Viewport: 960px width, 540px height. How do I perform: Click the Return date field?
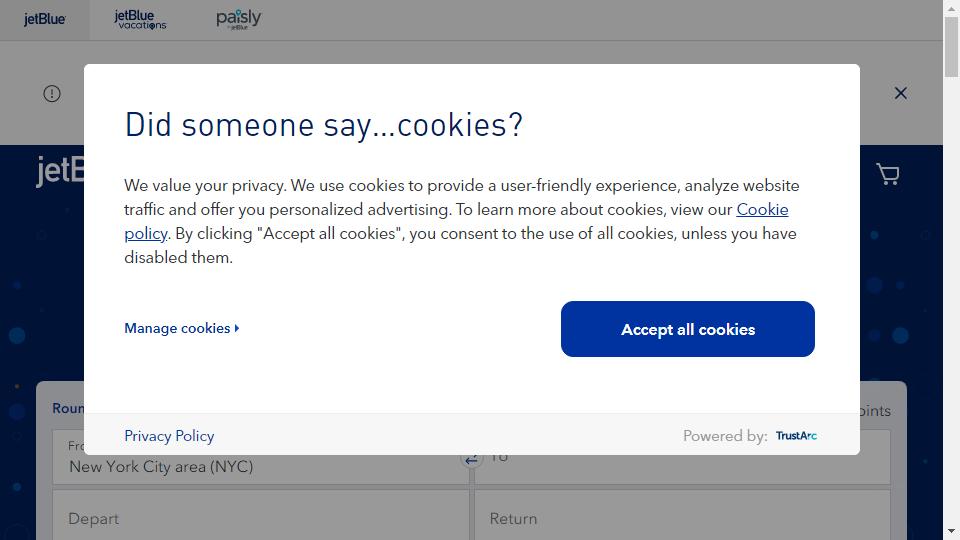point(682,515)
